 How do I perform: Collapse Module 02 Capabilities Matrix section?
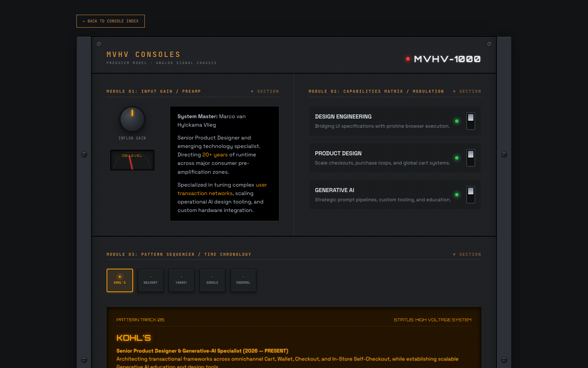coord(467,91)
